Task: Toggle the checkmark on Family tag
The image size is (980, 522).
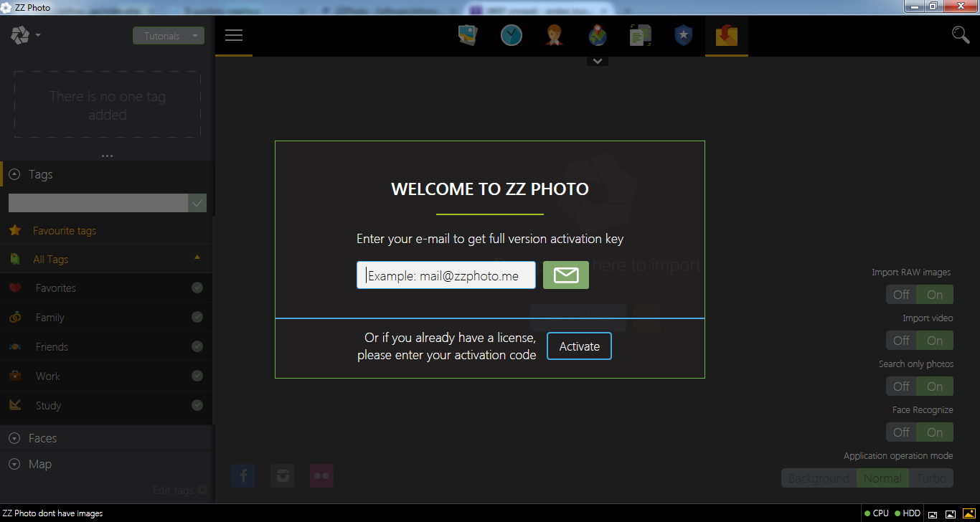Action: [197, 317]
